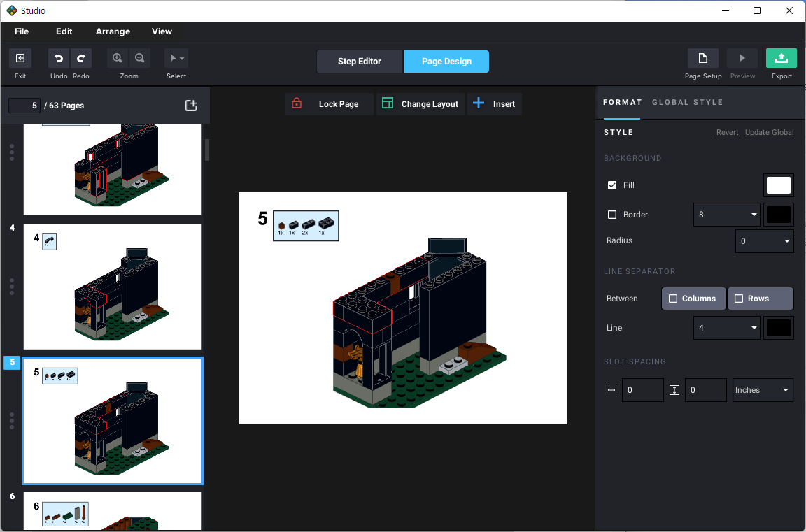Select the page 3 thumbnail above page 4
806x532 pixels.
pos(113,169)
